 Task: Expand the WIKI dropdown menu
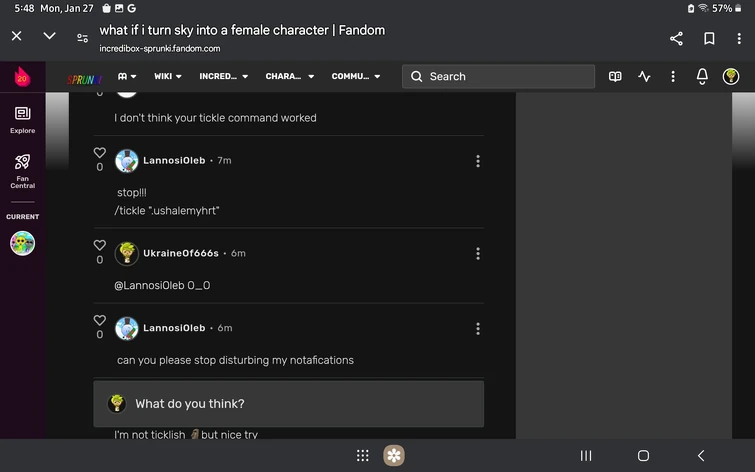coord(168,77)
